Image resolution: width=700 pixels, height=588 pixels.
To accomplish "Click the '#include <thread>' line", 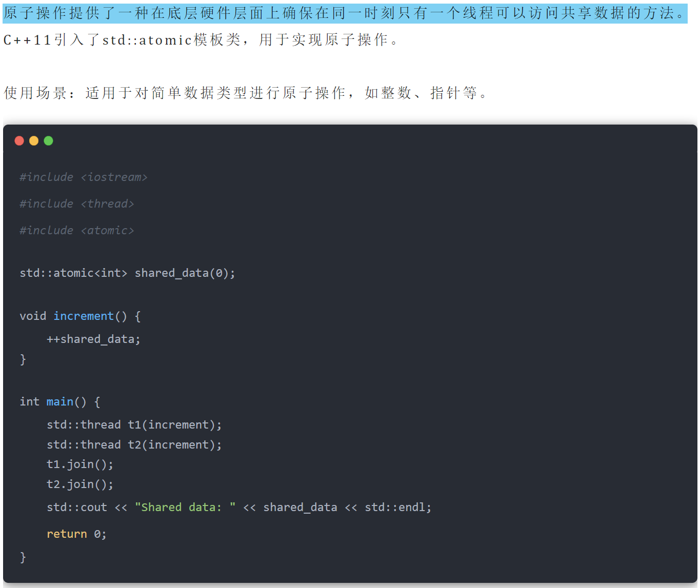I will [77, 204].
